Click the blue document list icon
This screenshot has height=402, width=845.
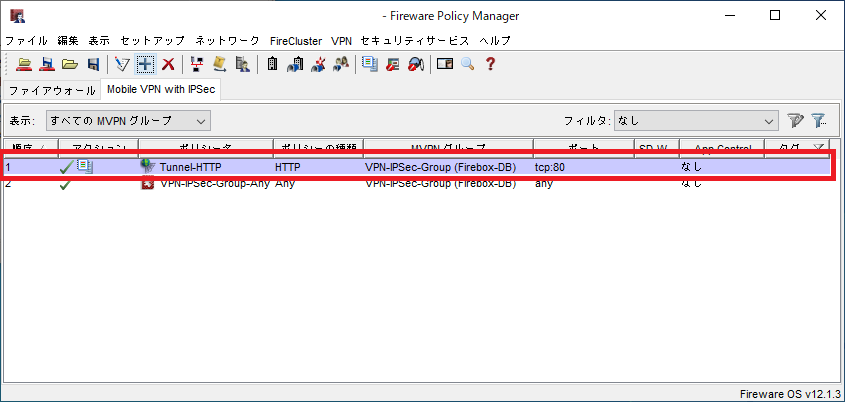pyautogui.click(x=370, y=64)
